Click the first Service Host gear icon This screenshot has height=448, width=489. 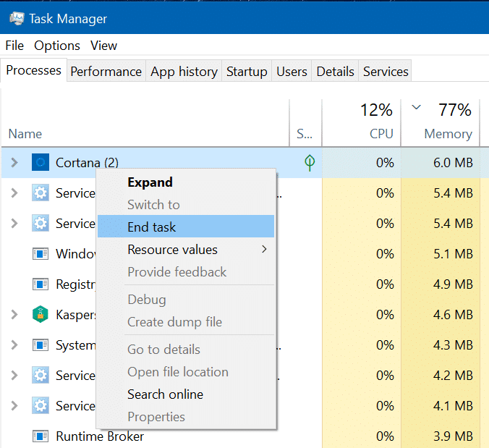(41, 193)
